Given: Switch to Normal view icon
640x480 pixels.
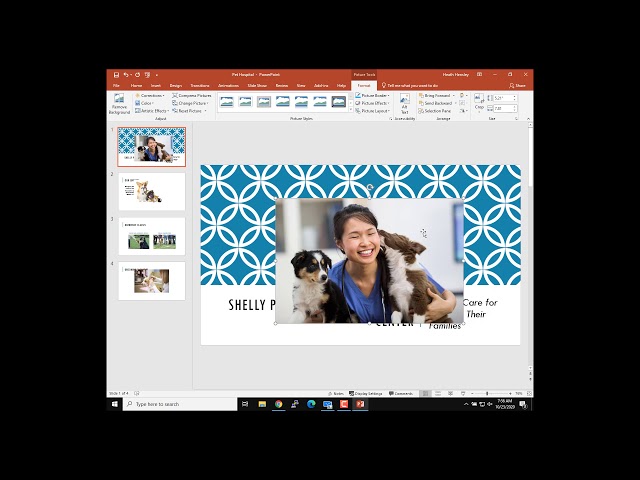Looking at the screenshot, I should pyautogui.click(x=425, y=393).
